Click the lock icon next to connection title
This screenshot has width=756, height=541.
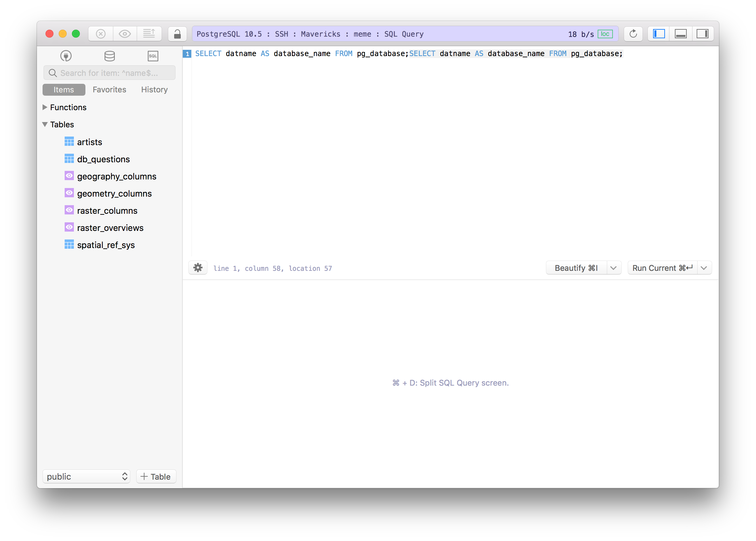coord(177,34)
